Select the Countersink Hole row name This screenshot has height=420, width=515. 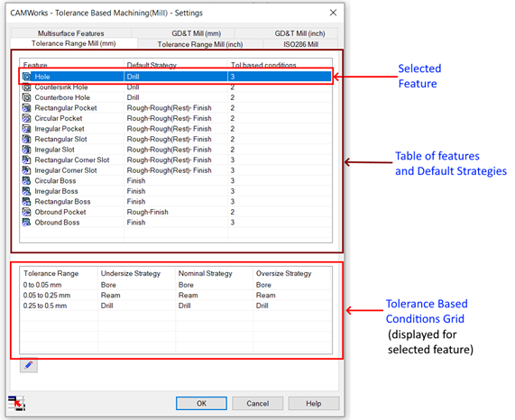pos(61,87)
